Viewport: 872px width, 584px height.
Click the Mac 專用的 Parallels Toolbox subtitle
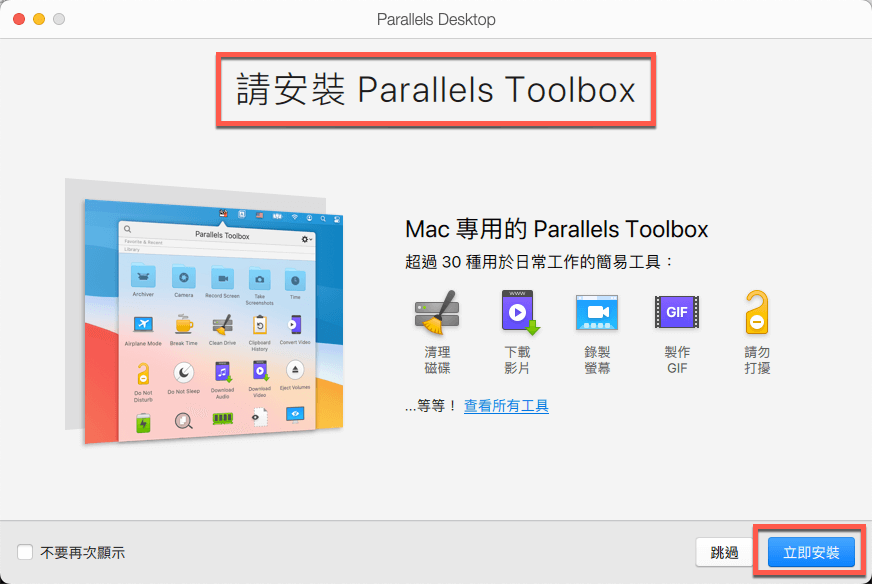(x=556, y=229)
